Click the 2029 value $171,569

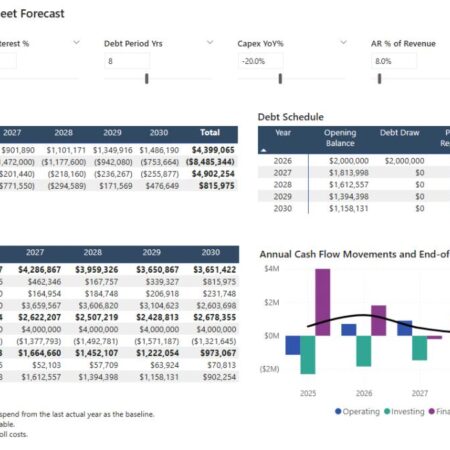(x=116, y=186)
